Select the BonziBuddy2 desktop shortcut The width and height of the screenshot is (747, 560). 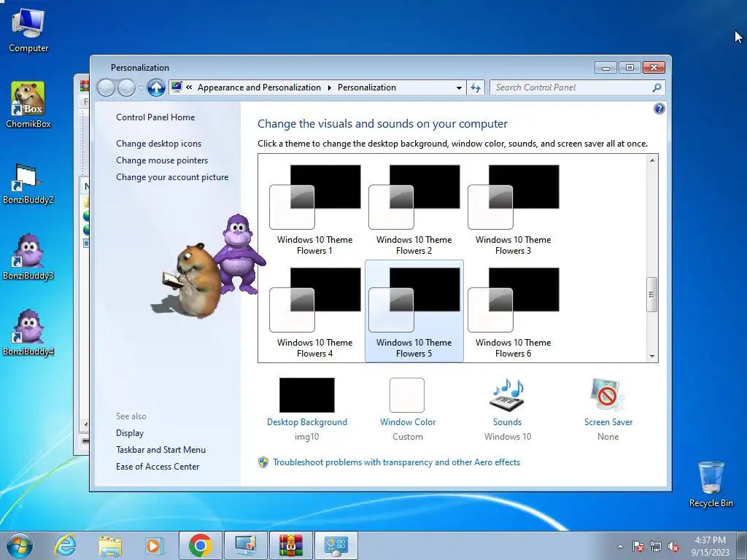[28, 183]
